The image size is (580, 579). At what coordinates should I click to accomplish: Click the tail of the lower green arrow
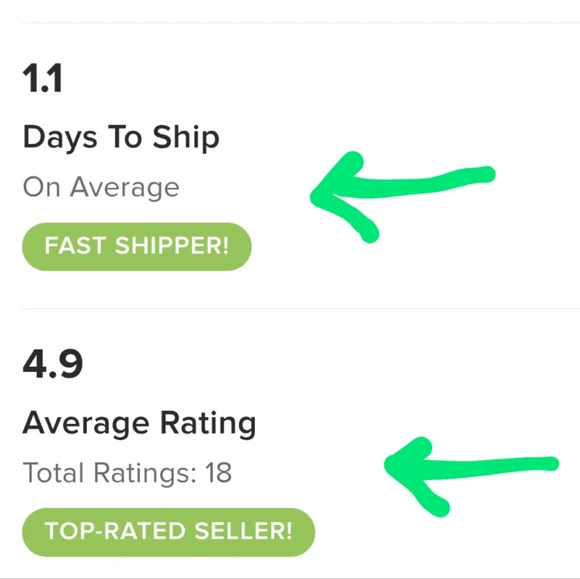[544, 464]
